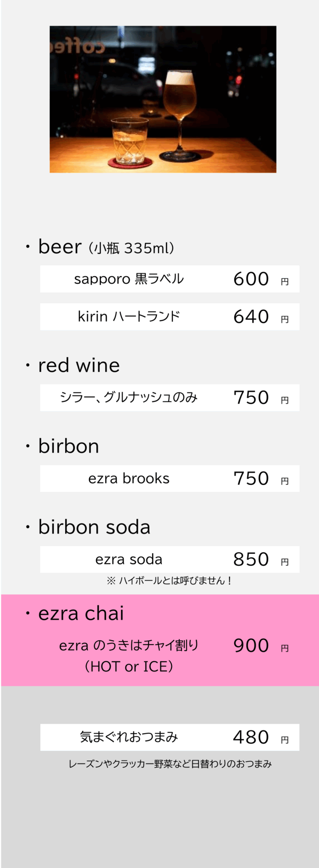Select the ezra soda item
The height and width of the screenshot is (868, 319).
(129, 559)
